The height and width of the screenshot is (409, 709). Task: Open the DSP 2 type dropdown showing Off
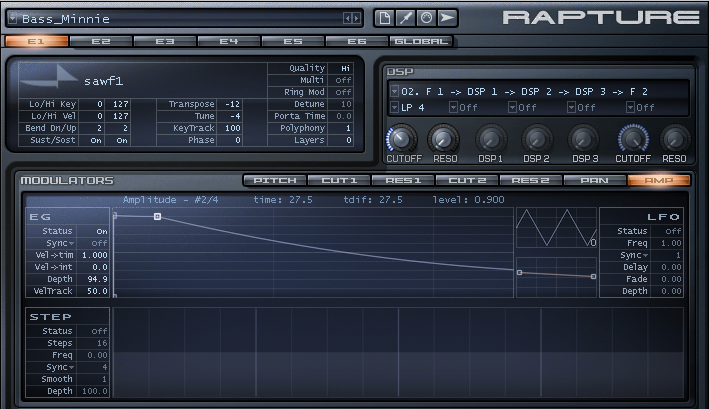tap(512, 108)
